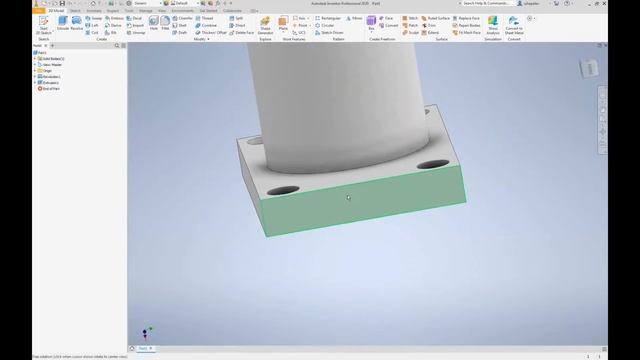Expand the Extrusion1 feature node
Viewport: 640px width, 360px height.
(35, 82)
